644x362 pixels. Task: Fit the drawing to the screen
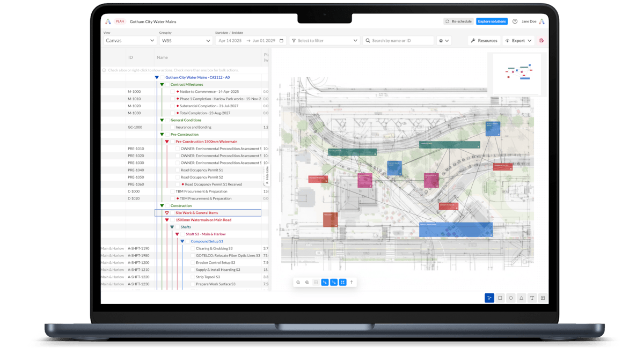pyautogui.click(x=342, y=282)
